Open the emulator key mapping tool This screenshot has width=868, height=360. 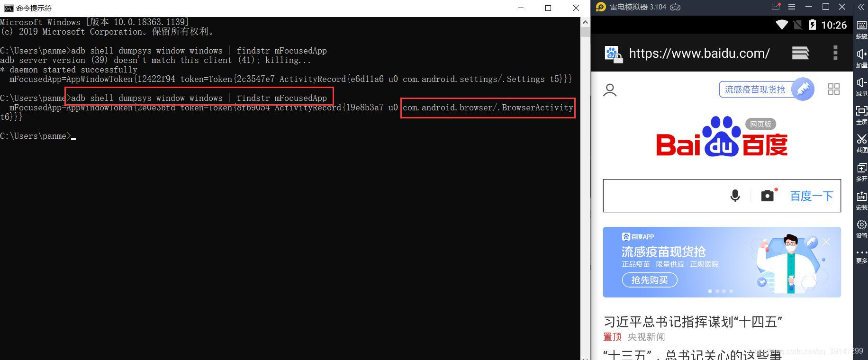(861, 28)
